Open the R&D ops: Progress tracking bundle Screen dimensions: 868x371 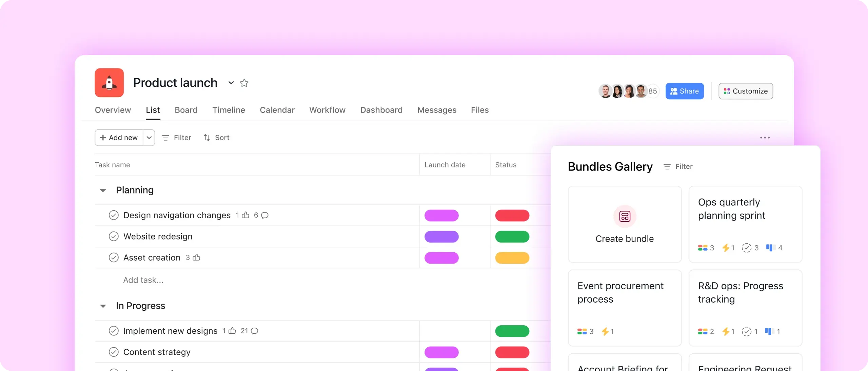[x=745, y=308]
